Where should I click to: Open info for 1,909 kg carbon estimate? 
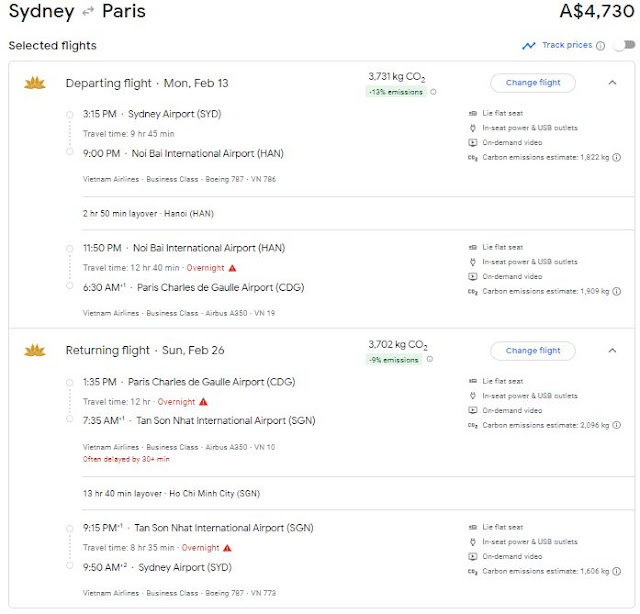click(617, 291)
